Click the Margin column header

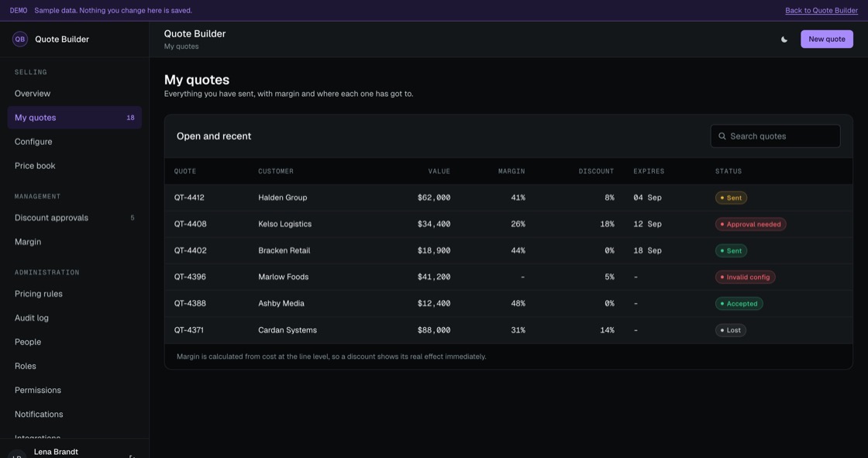tap(511, 171)
